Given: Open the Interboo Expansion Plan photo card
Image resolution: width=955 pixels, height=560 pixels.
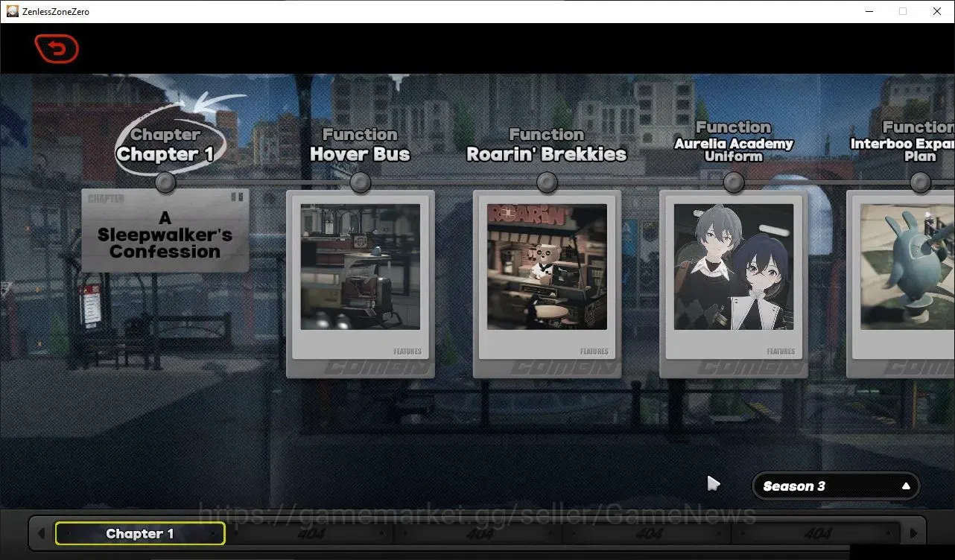Looking at the screenshot, I should point(901,284).
